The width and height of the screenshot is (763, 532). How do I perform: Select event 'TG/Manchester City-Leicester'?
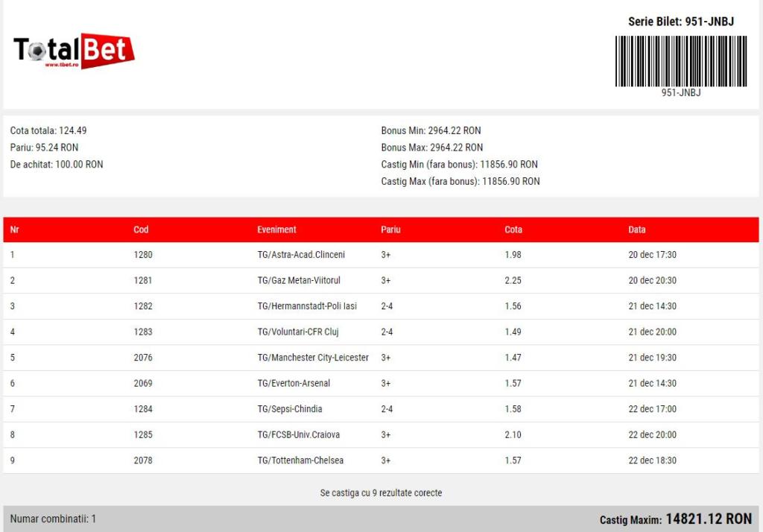click(x=313, y=358)
